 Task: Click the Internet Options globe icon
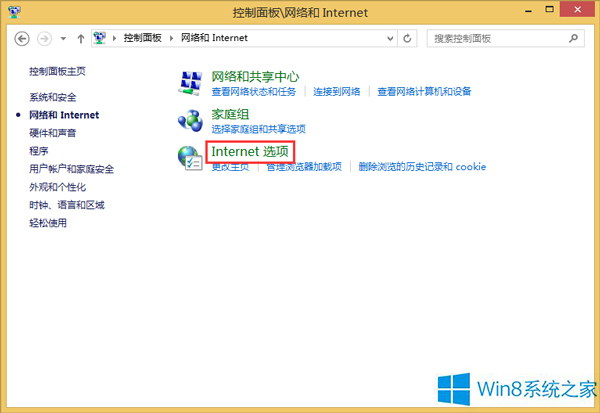pyautogui.click(x=190, y=158)
